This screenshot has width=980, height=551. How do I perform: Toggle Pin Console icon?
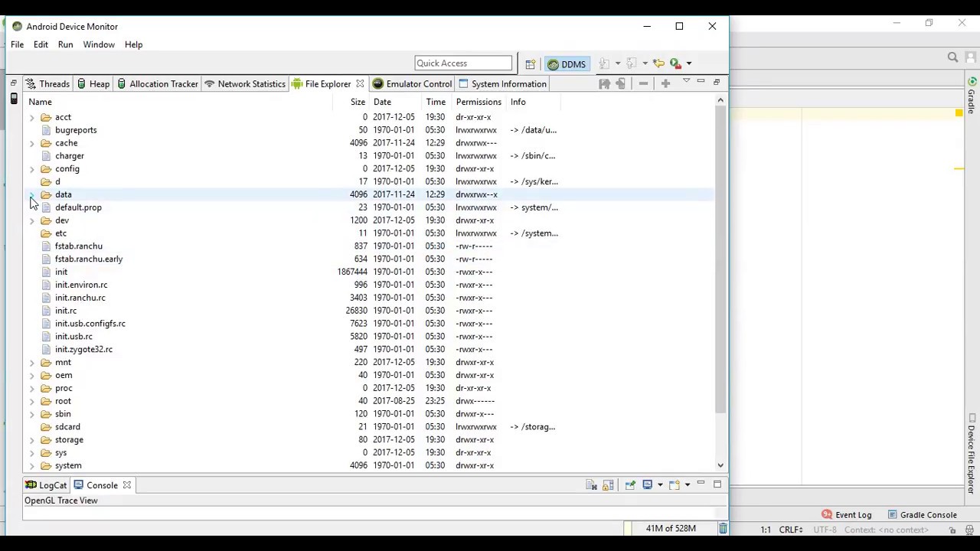[x=630, y=484]
